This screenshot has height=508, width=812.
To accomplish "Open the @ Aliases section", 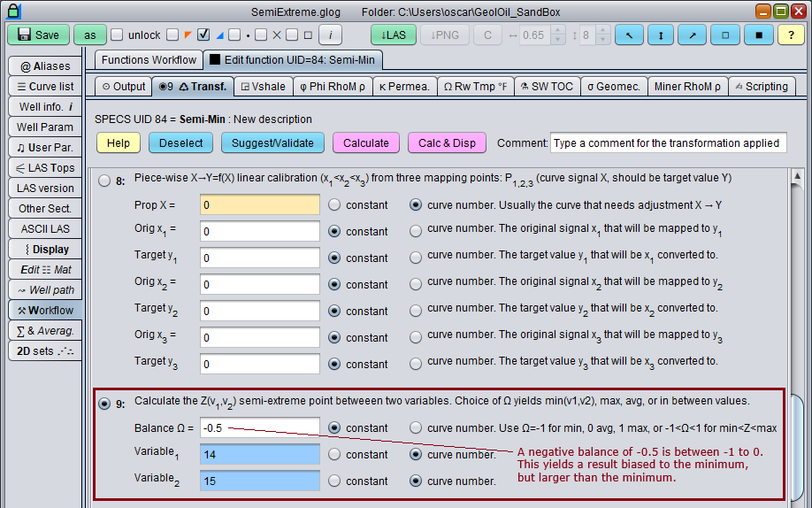I will coord(45,66).
